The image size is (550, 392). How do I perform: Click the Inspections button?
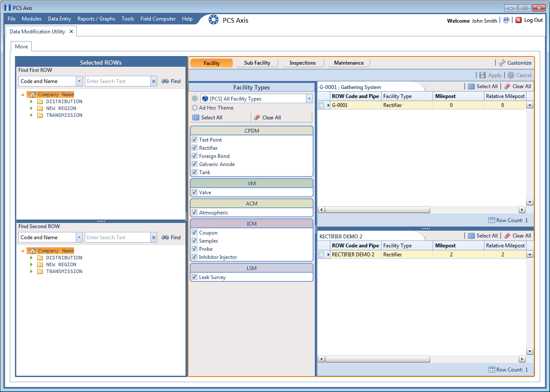pyautogui.click(x=302, y=63)
